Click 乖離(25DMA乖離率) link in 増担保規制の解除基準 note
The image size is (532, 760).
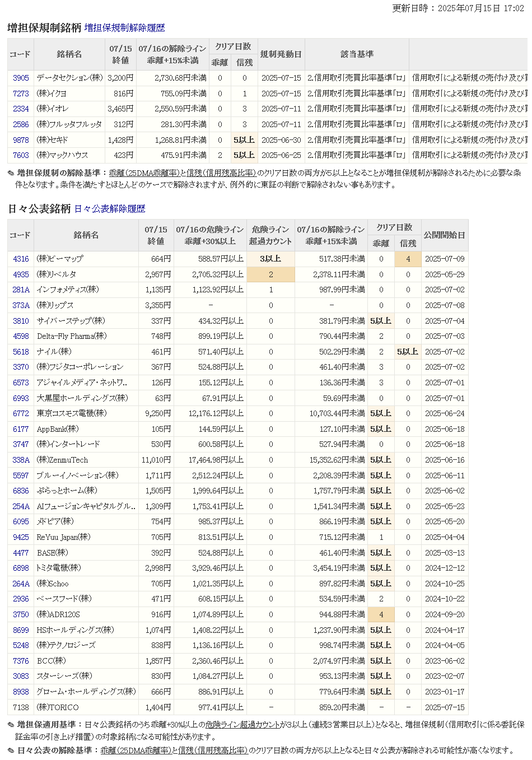point(144,173)
